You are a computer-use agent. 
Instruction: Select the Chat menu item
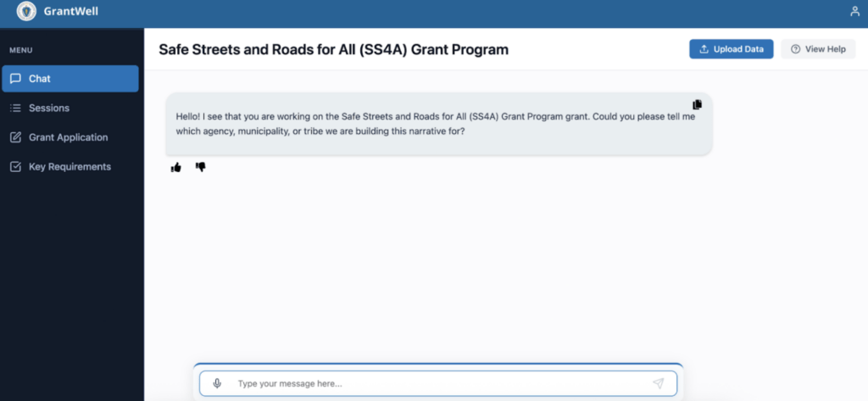(70, 79)
